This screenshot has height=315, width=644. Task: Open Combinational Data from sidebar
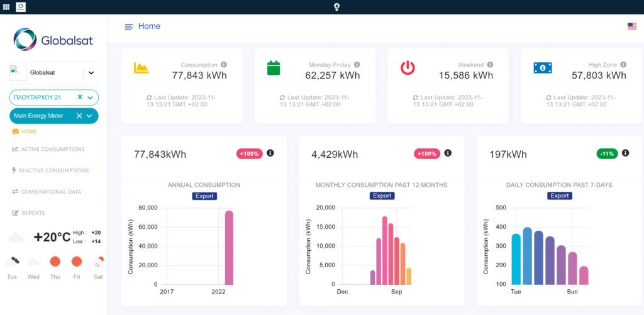[52, 192]
